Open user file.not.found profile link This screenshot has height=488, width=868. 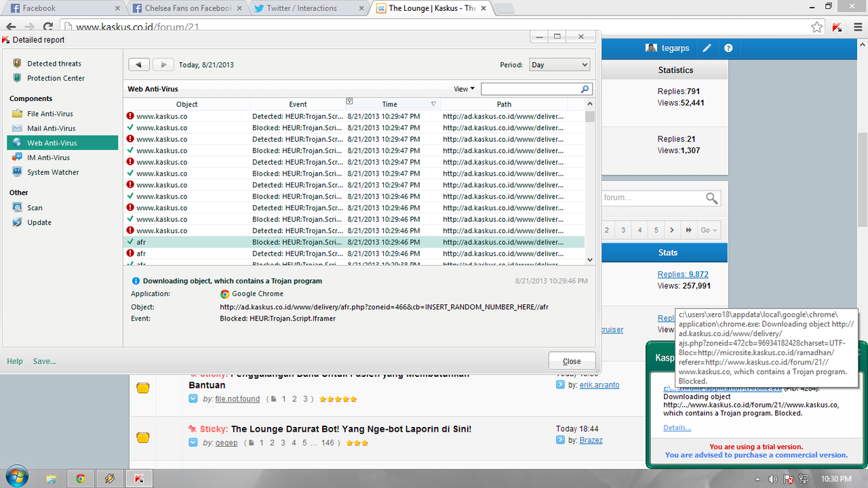[x=237, y=399]
